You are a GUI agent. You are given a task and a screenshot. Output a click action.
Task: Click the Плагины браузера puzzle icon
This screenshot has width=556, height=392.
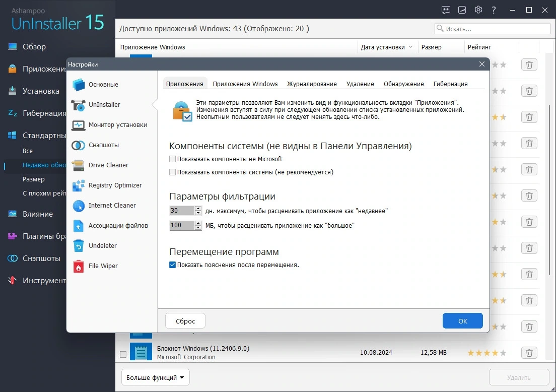[x=13, y=236]
